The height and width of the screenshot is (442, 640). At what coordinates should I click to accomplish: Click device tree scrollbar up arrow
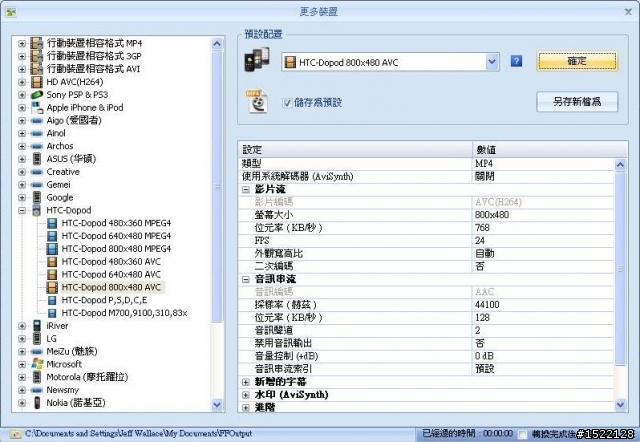[x=217, y=44]
